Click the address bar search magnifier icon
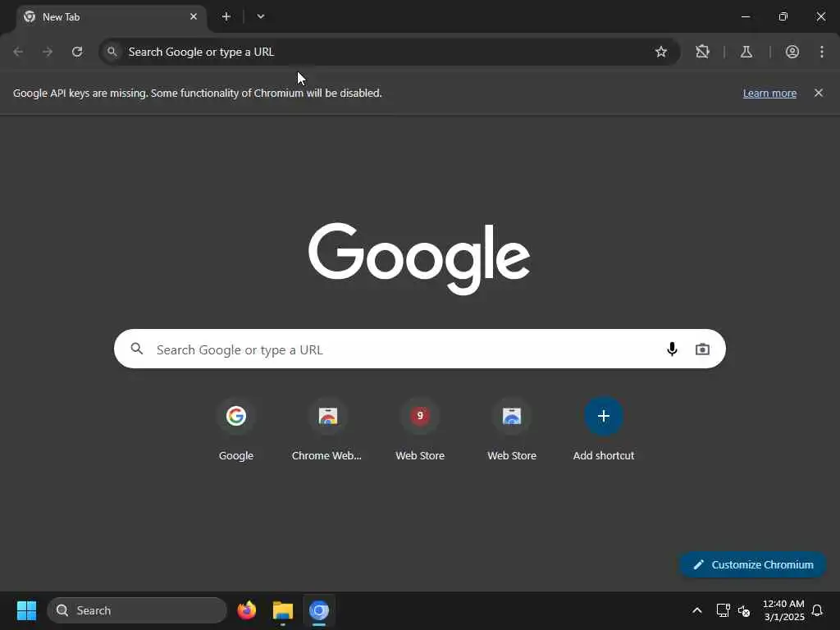The height and width of the screenshot is (630, 840). (112, 52)
